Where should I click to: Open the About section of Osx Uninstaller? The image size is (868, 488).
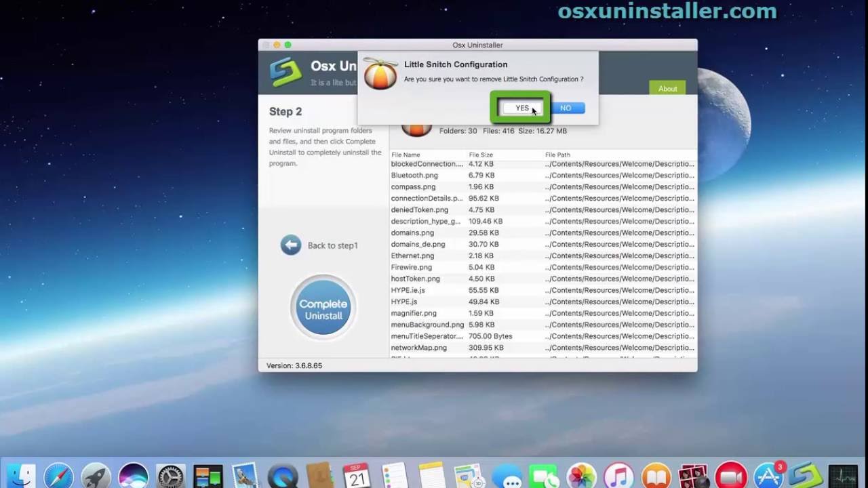click(x=667, y=89)
